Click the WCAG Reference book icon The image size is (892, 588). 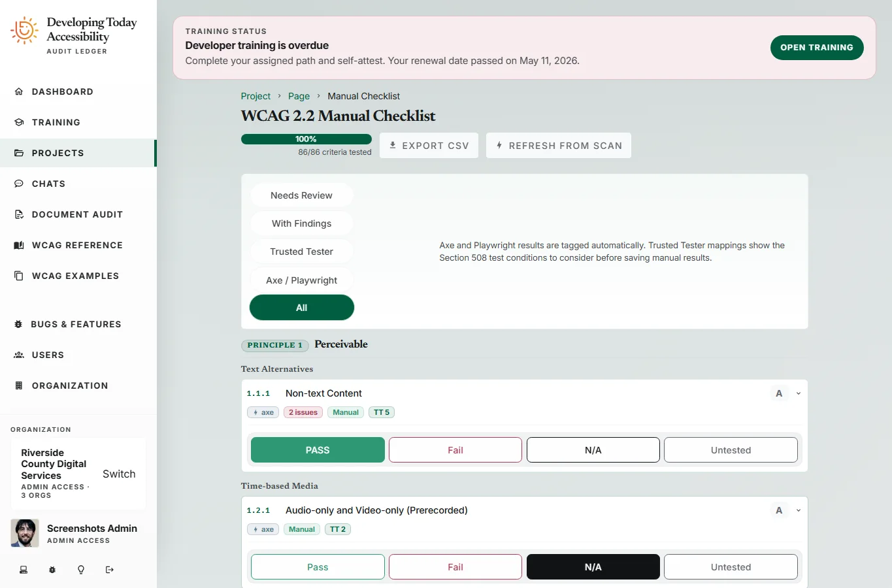tap(19, 245)
